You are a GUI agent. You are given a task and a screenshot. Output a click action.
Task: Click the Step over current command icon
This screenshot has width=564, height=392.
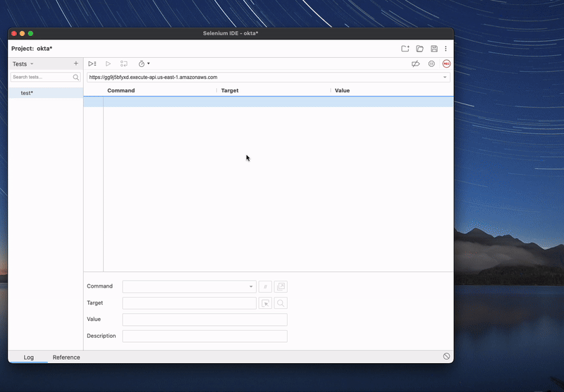pos(124,63)
